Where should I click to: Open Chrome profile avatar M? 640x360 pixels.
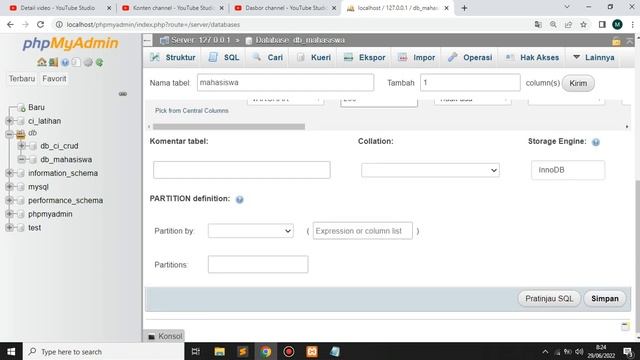(x=617, y=24)
